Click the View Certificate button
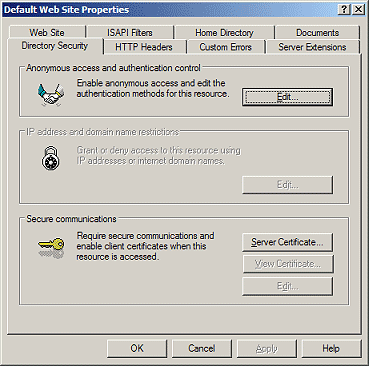Viewport: 369px width, 366px height. tap(287, 264)
